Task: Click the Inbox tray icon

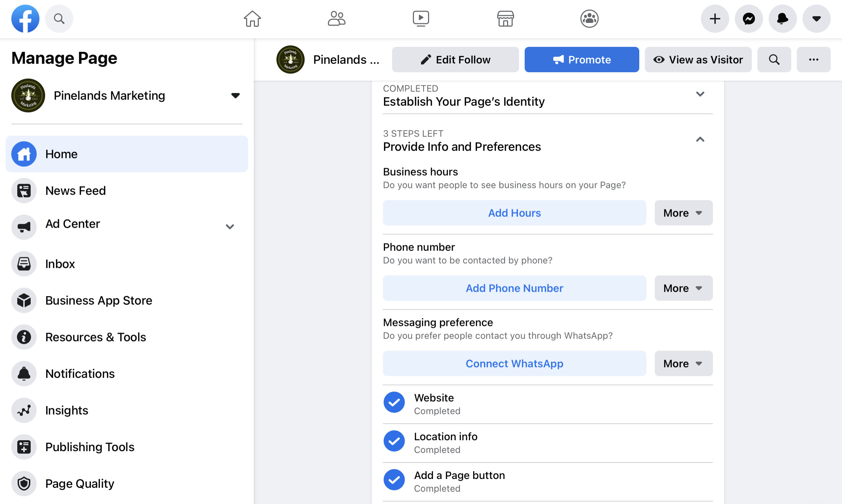Action: point(24,264)
